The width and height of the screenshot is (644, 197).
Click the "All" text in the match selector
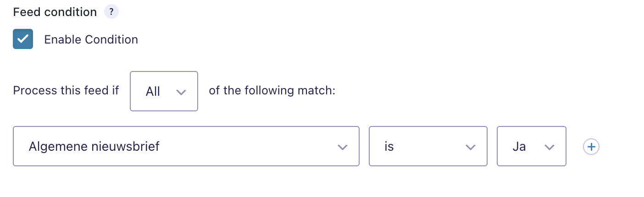(153, 92)
